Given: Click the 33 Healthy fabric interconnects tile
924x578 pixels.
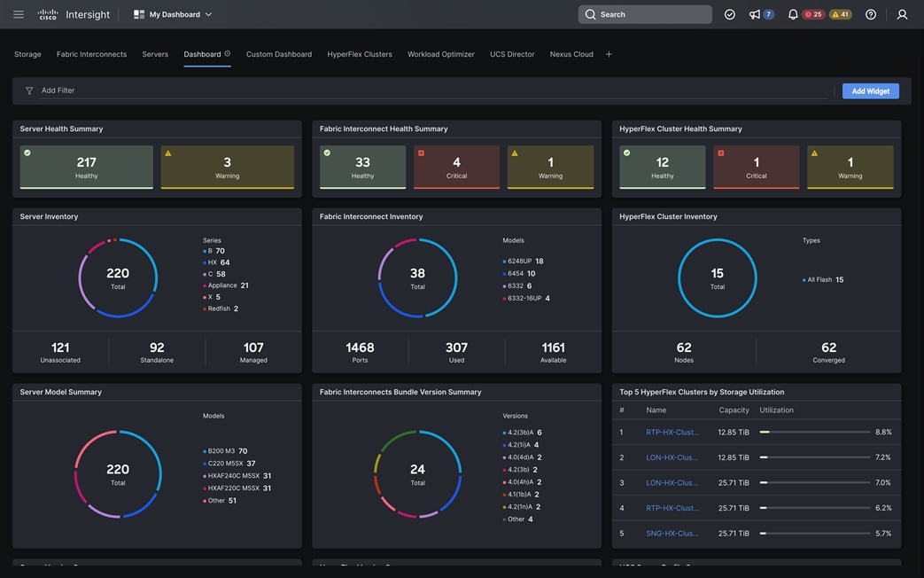Looking at the screenshot, I should [362, 167].
